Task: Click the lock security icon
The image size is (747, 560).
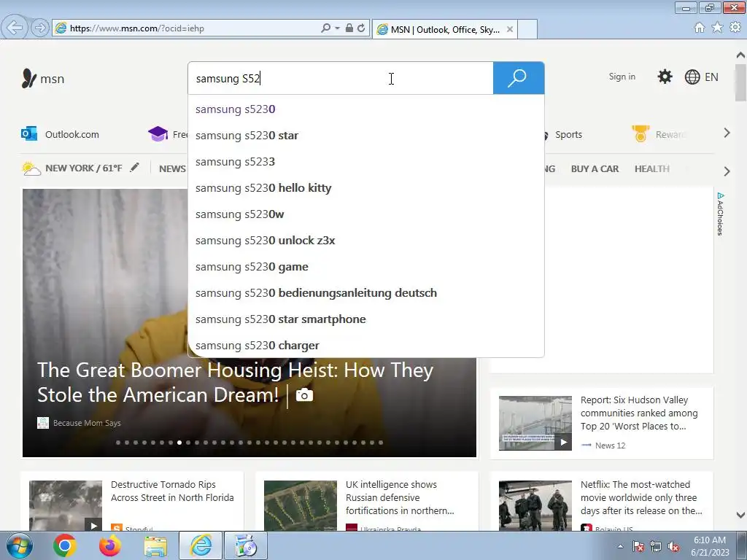Action: click(349, 28)
